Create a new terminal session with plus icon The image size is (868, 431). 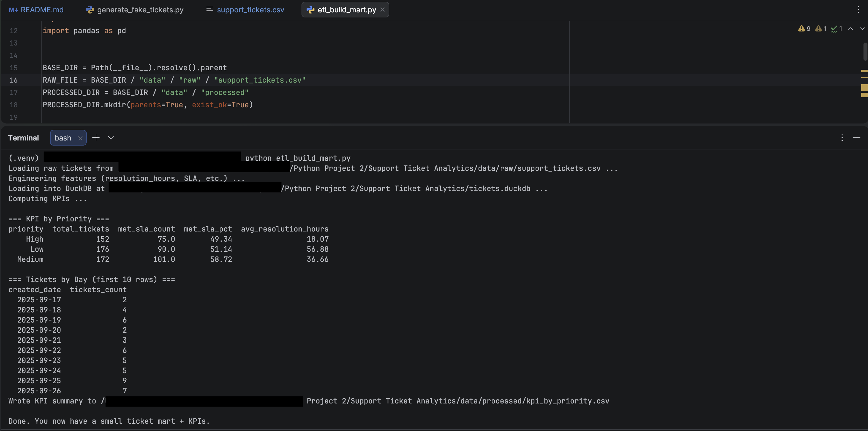tap(96, 137)
